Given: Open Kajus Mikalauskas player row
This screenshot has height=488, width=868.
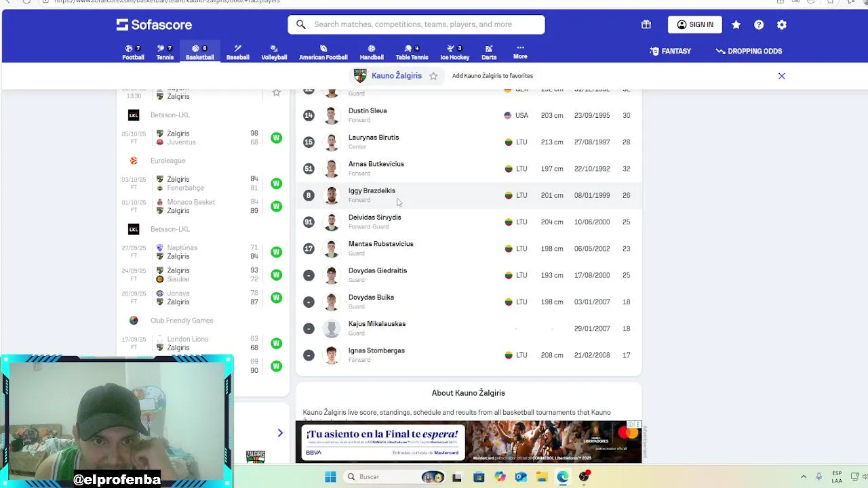Looking at the screenshot, I should click(469, 328).
